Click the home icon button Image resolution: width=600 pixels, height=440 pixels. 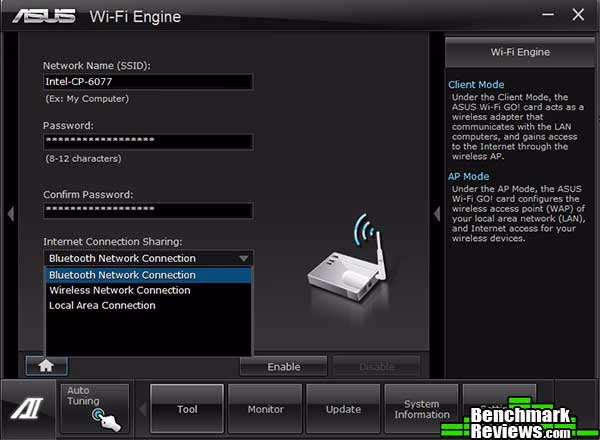46,366
